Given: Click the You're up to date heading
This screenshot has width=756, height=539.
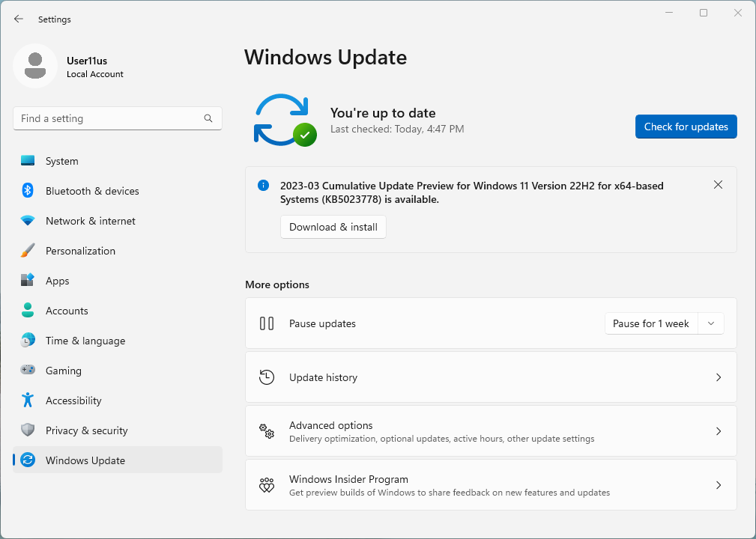Looking at the screenshot, I should (383, 113).
